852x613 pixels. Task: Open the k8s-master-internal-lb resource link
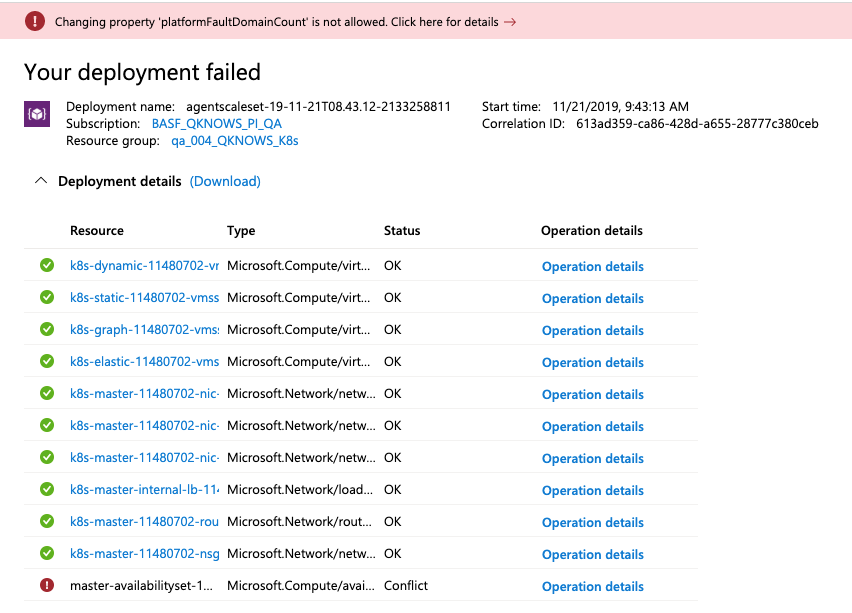click(145, 490)
